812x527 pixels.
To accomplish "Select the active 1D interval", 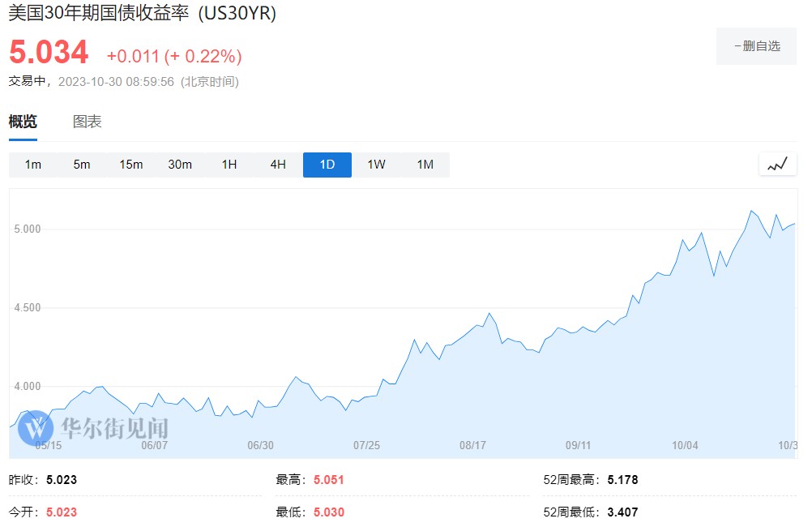I will [327, 165].
